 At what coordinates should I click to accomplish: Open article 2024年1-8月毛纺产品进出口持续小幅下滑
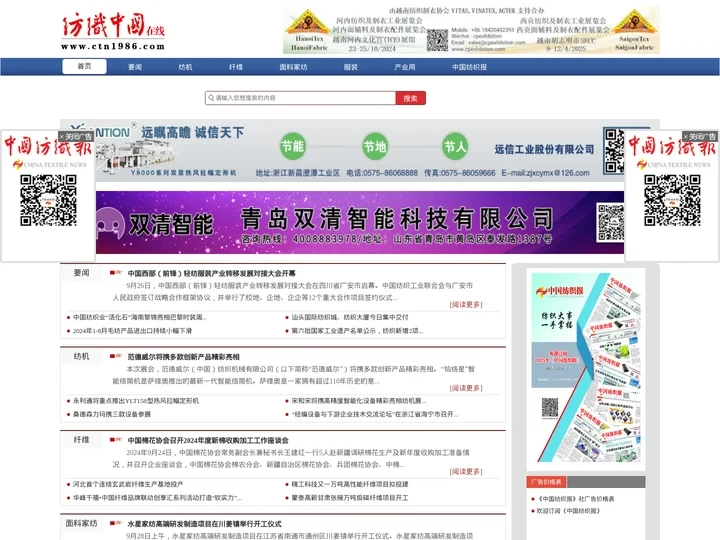pyautogui.click(x=132, y=331)
